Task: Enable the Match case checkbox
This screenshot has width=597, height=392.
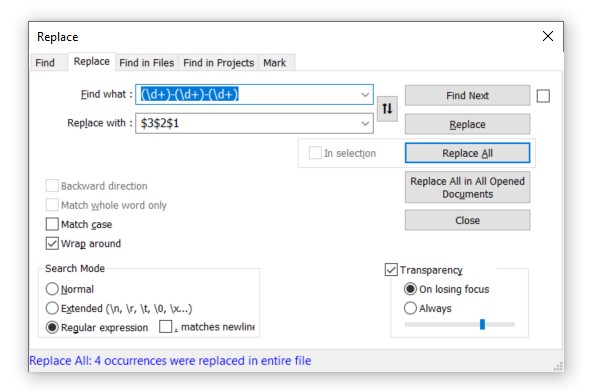Action: pos(52,224)
